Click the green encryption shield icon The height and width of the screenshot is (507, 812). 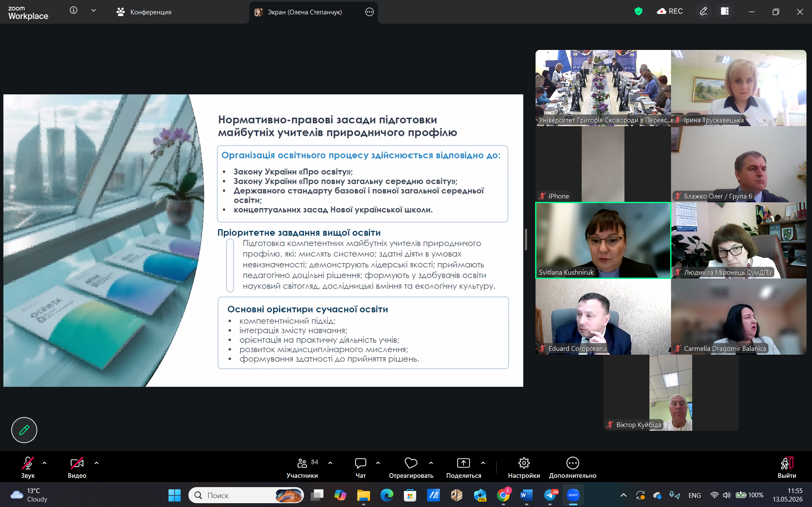(638, 11)
